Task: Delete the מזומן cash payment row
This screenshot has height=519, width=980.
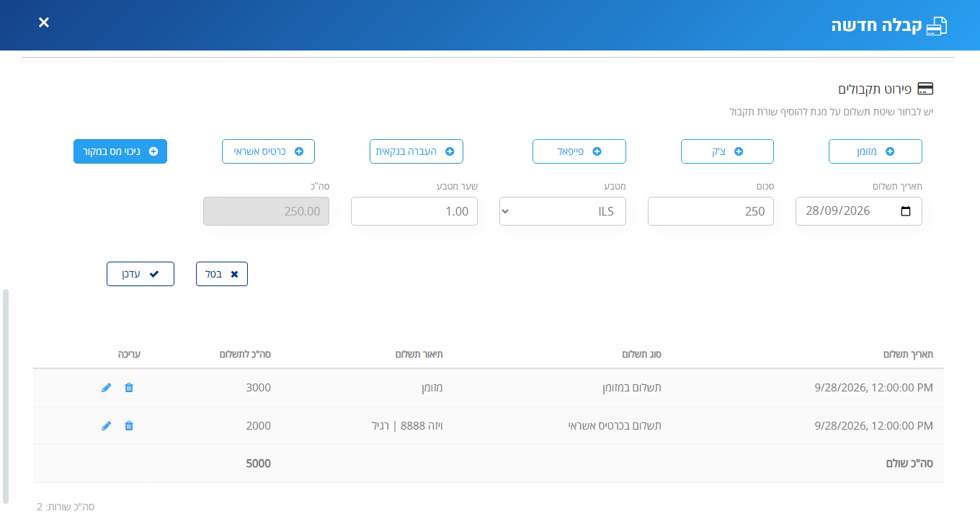Action: 129,388
